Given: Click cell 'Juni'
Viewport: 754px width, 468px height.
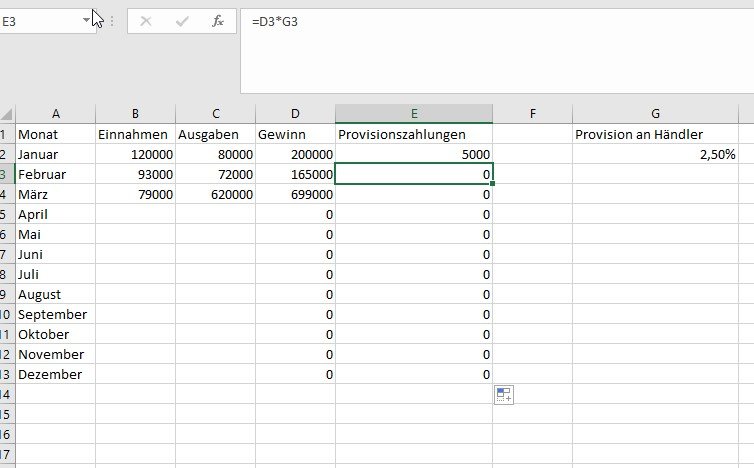Looking at the screenshot, I should tap(56, 254).
